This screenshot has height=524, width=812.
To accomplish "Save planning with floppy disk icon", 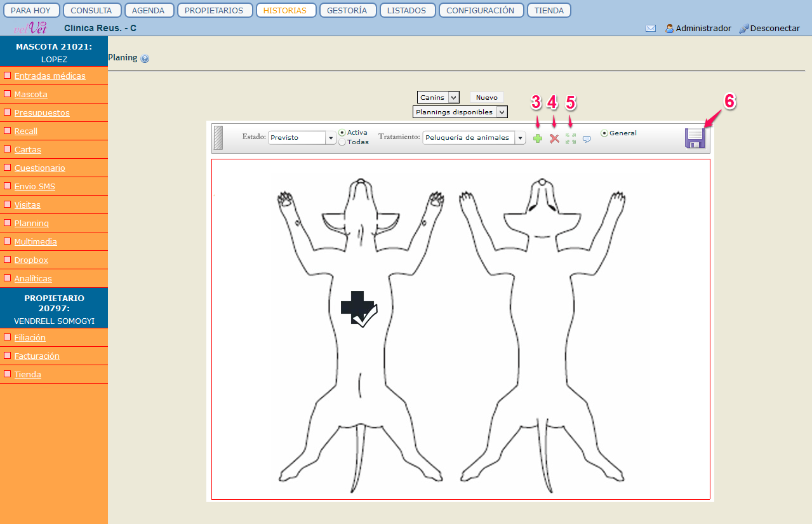I will (695, 138).
